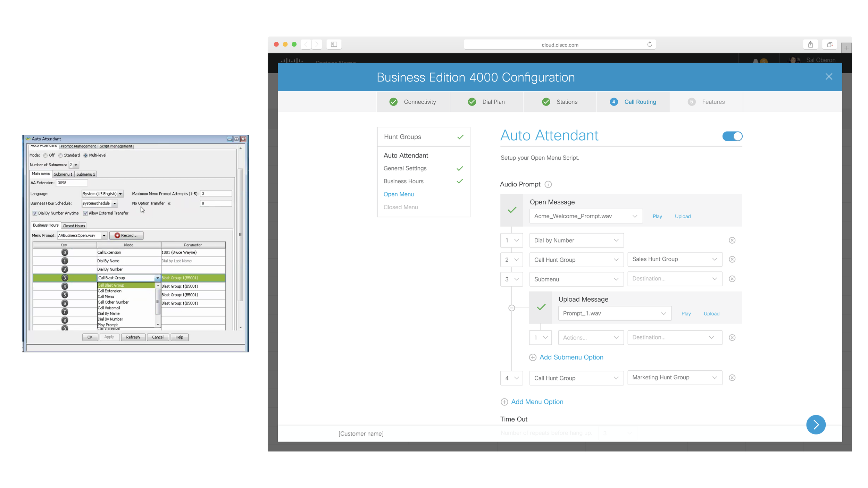
Task: Click the browser share icon
Action: 810,44
